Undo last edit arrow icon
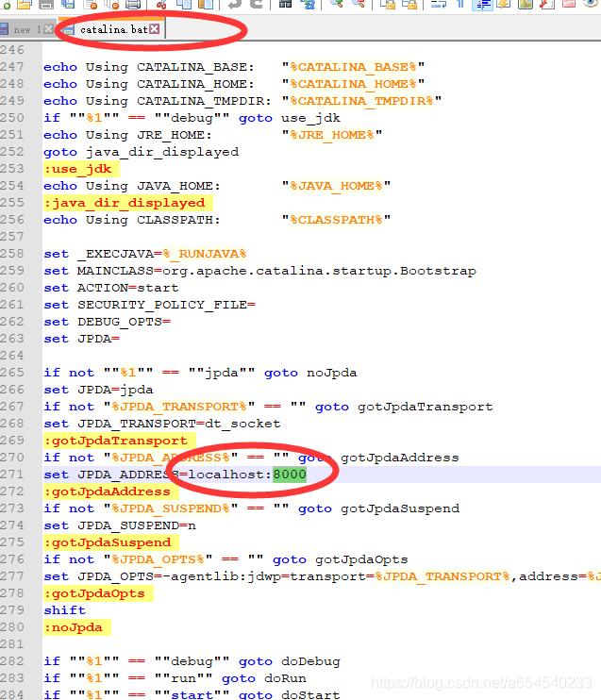 click(x=234, y=5)
